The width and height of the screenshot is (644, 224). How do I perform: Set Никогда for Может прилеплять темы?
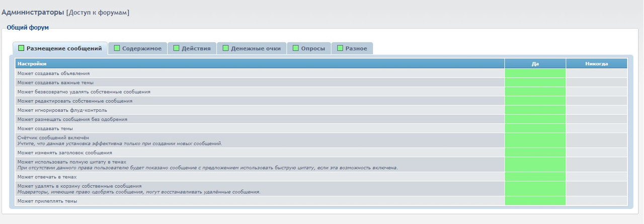point(597,200)
